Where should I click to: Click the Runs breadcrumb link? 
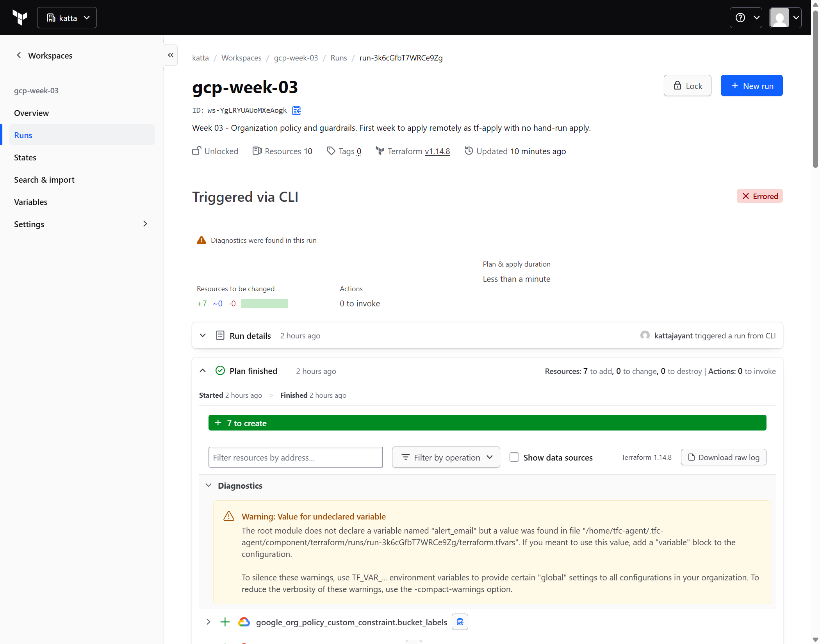pyautogui.click(x=339, y=58)
